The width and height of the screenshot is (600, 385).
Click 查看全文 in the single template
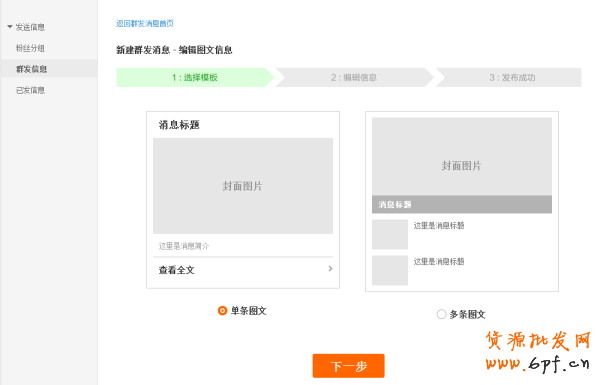(x=177, y=270)
